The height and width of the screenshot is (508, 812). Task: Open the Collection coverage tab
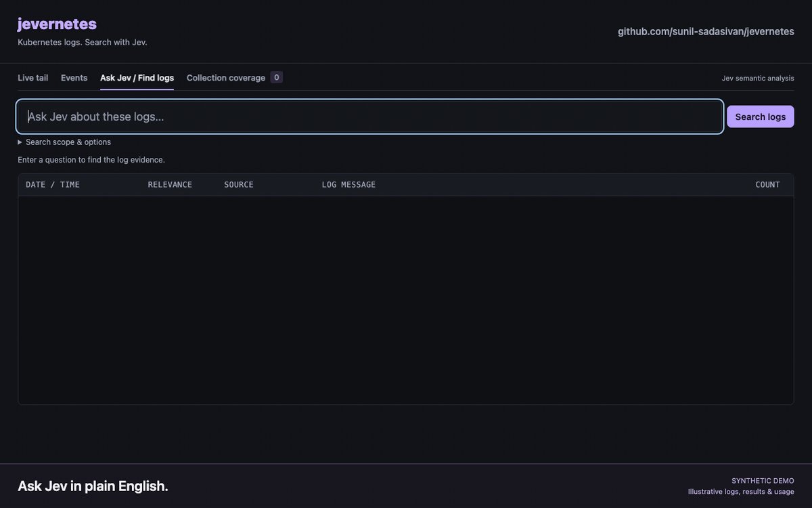pos(226,78)
